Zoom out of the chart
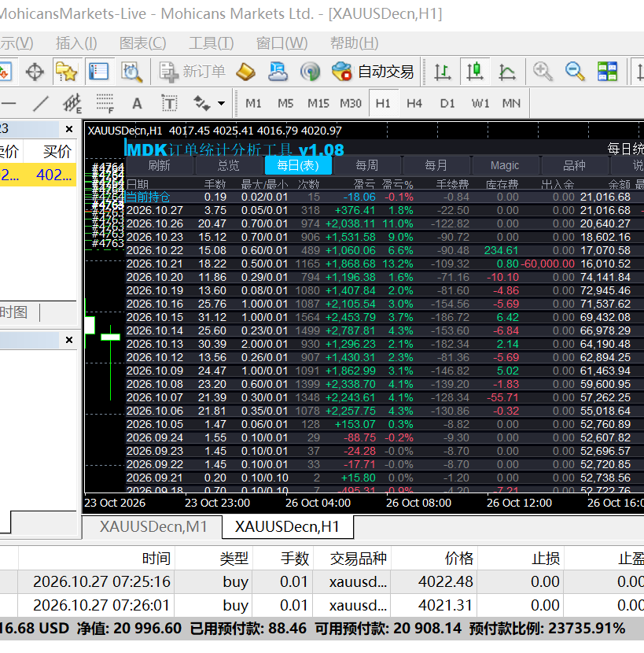Image resolution: width=644 pixels, height=653 pixels. [575, 72]
